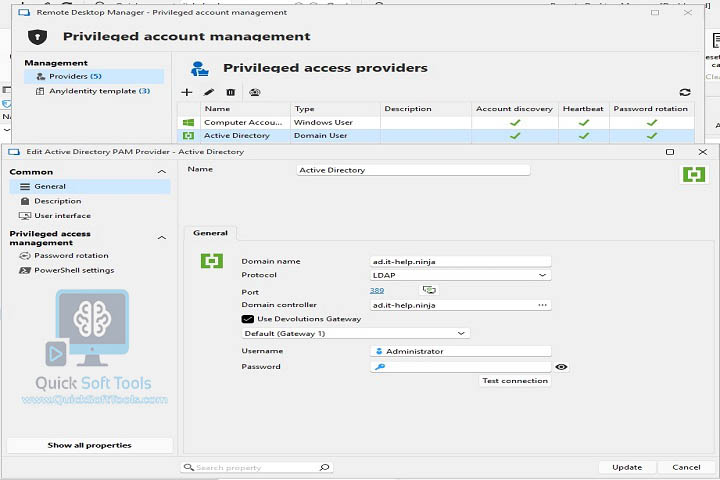Select the Computer Accou... provider row name
The image size is (720, 480).
(x=243, y=123)
